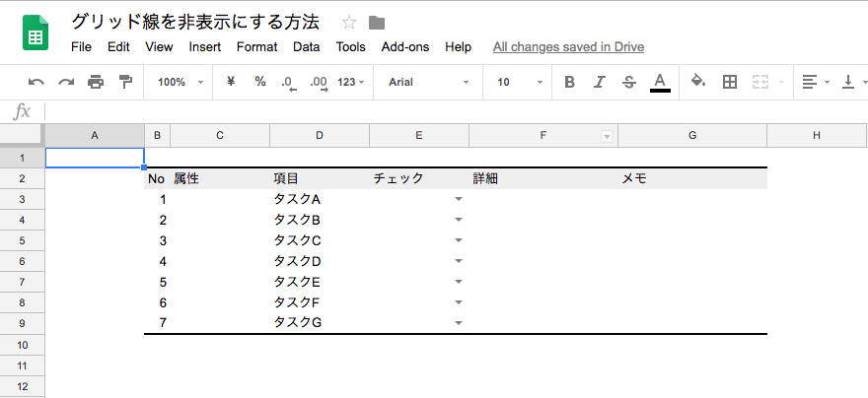Click into the formula bar
Viewport: 868px width, 398px height.
pos(455,112)
